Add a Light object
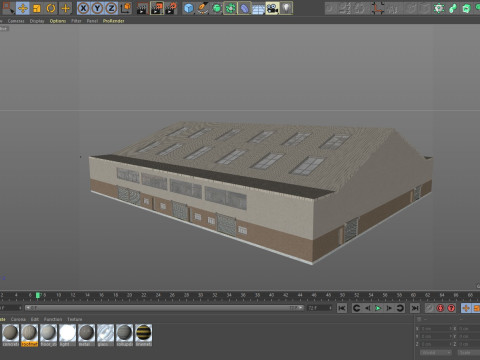This screenshot has width=480, height=360. 286,8
